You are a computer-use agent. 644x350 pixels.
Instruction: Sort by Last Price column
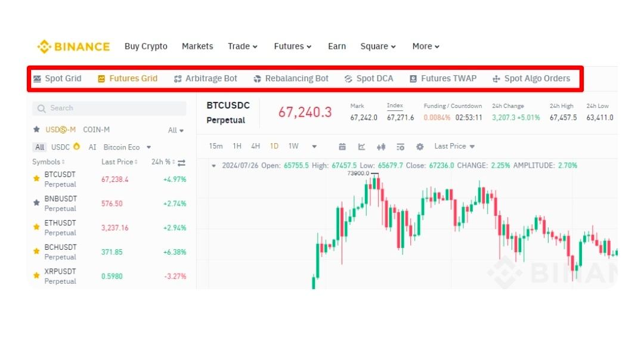[119, 162]
